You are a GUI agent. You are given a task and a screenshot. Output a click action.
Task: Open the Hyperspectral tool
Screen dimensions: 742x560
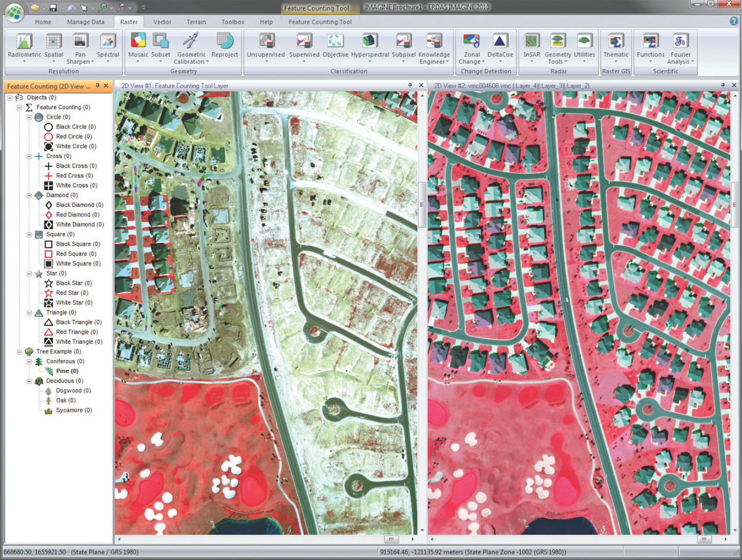[x=370, y=41]
